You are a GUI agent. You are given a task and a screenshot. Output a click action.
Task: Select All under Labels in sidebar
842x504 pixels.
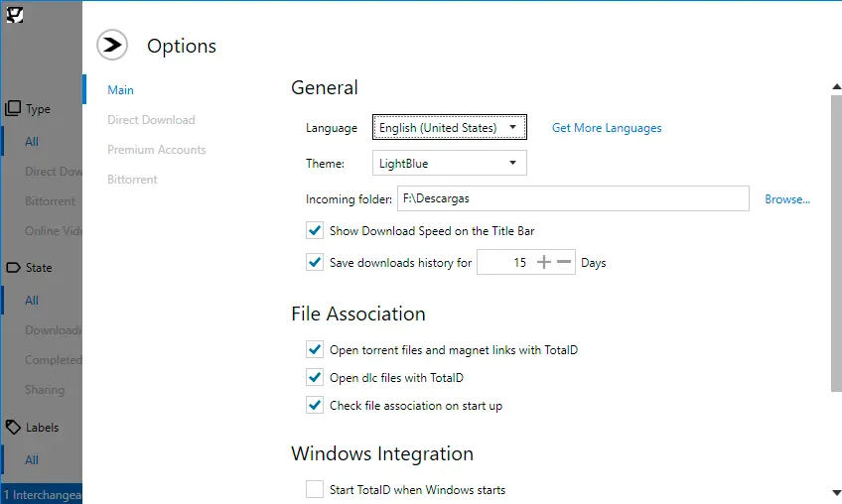32,460
